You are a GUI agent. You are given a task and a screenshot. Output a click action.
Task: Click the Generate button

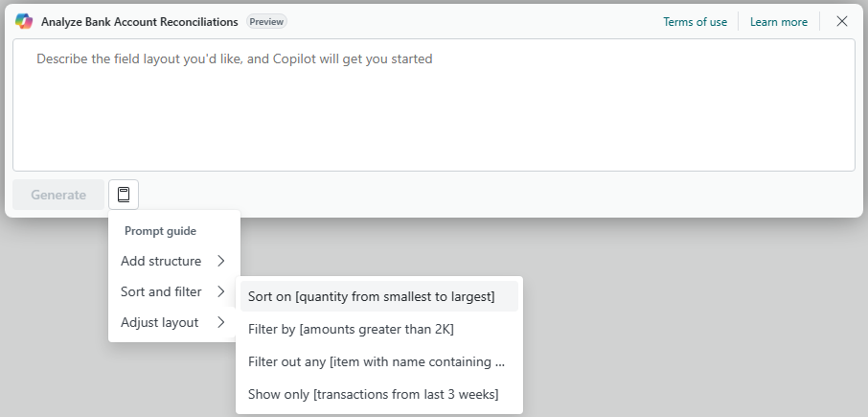coord(58,195)
